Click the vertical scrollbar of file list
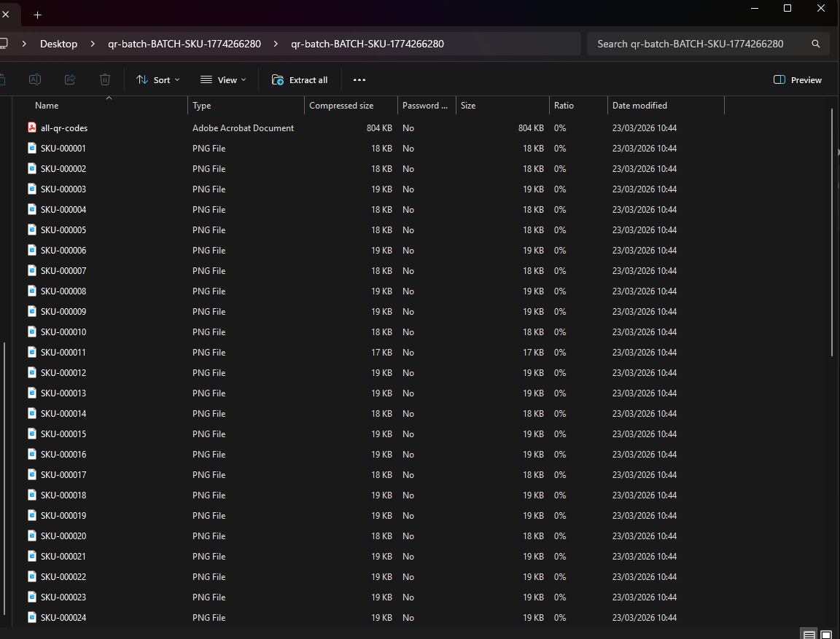The image size is (840, 639). click(832, 232)
